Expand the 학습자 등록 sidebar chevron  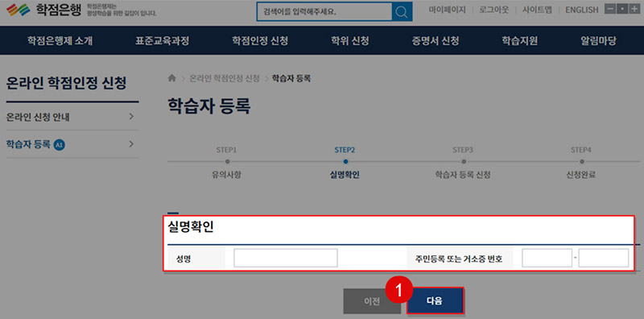[x=131, y=144]
